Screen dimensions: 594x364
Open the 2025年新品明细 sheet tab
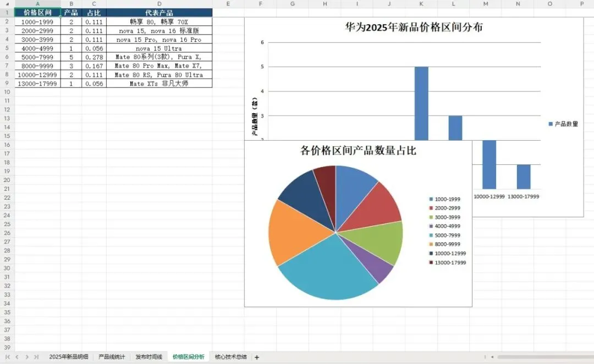click(x=69, y=357)
